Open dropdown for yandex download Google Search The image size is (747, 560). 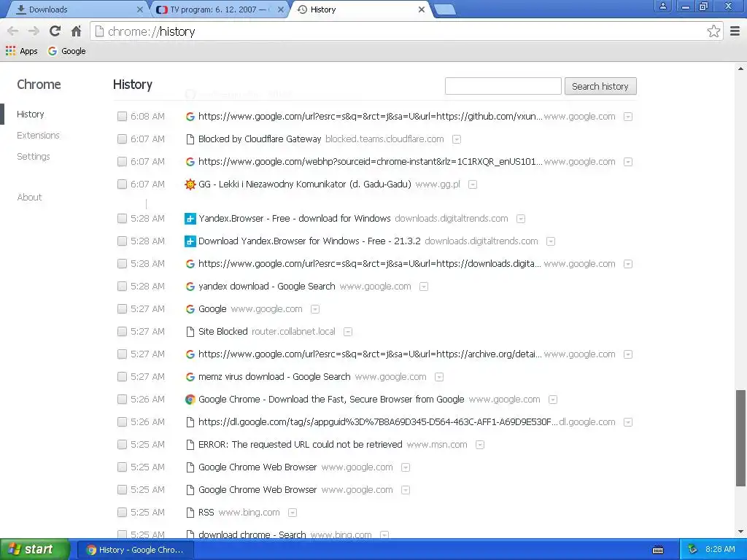click(424, 287)
